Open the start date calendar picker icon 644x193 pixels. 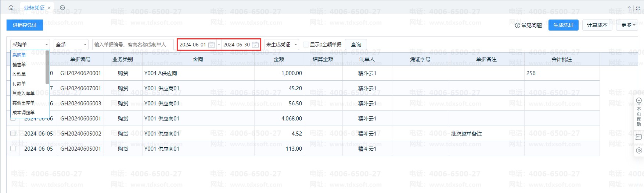coord(212,45)
